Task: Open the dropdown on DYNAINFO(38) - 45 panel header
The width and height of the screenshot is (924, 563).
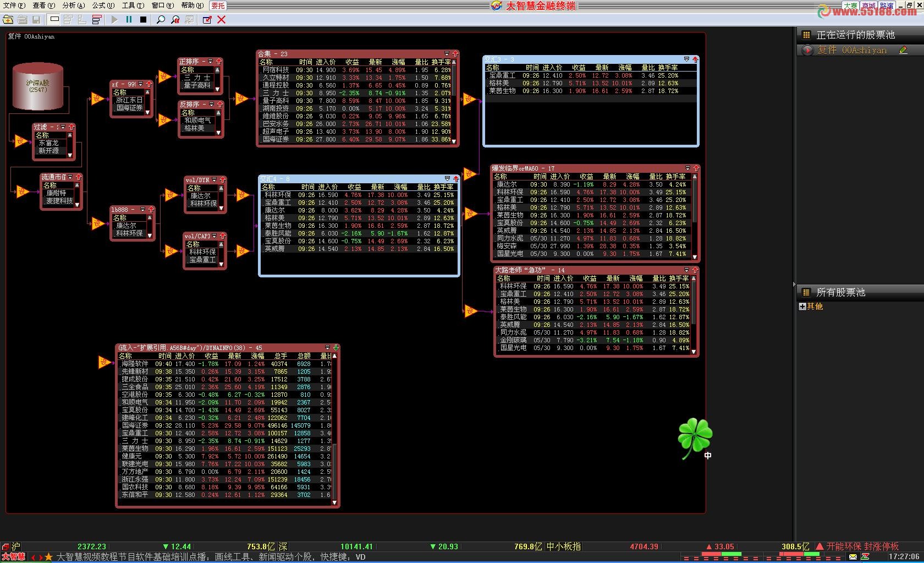Action: coord(328,348)
